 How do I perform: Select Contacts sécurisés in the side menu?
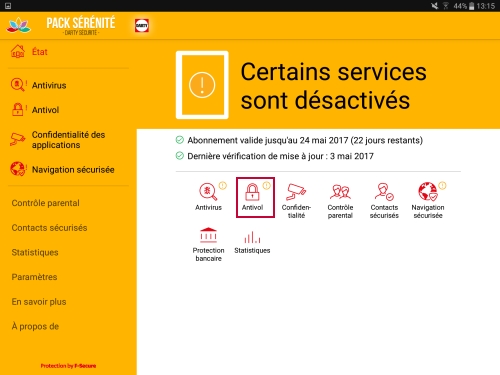[x=49, y=228]
